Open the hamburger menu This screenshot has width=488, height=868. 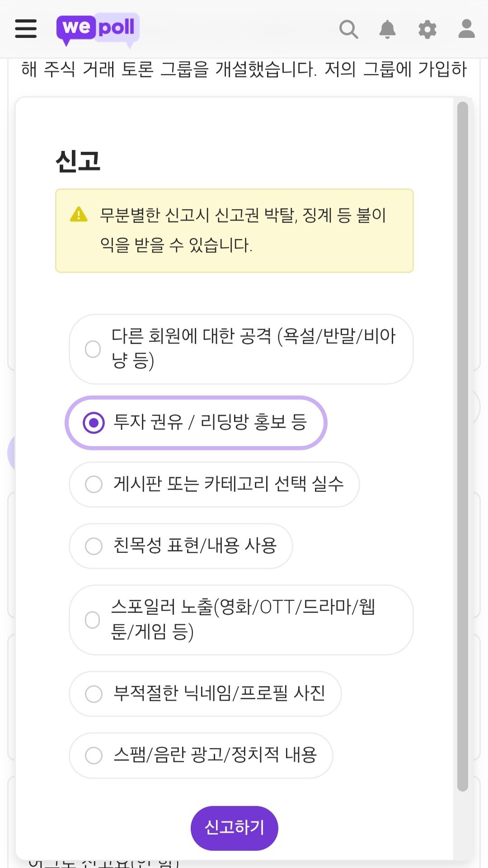pyautogui.click(x=26, y=28)
